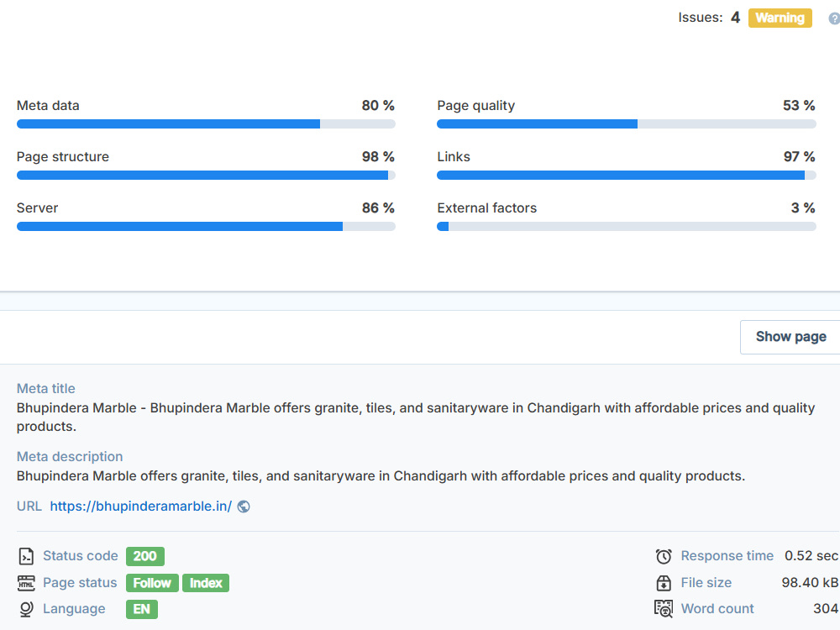
Task: Open the bhupinderamarble.in URL link
Action: click(141, 507)
